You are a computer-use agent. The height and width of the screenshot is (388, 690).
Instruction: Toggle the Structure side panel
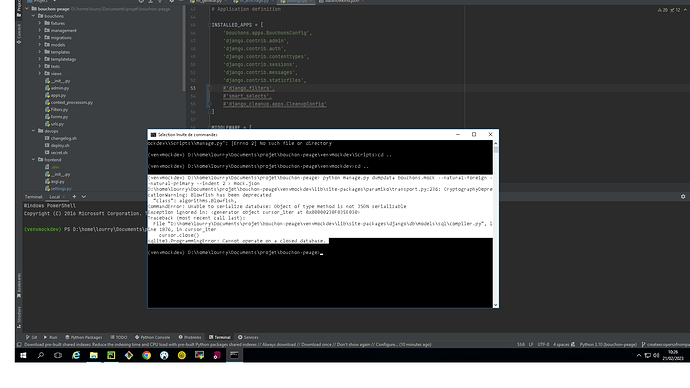click(x=19, y=317)
